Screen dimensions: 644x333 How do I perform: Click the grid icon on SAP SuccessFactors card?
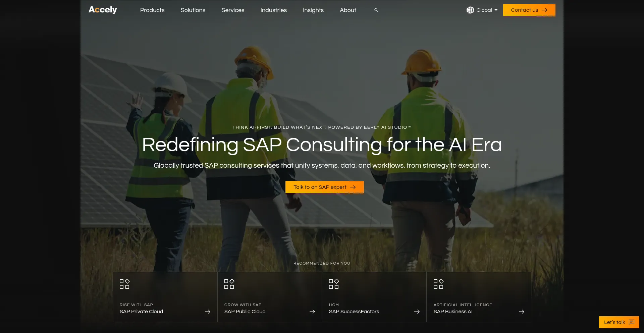click(334, 284)
